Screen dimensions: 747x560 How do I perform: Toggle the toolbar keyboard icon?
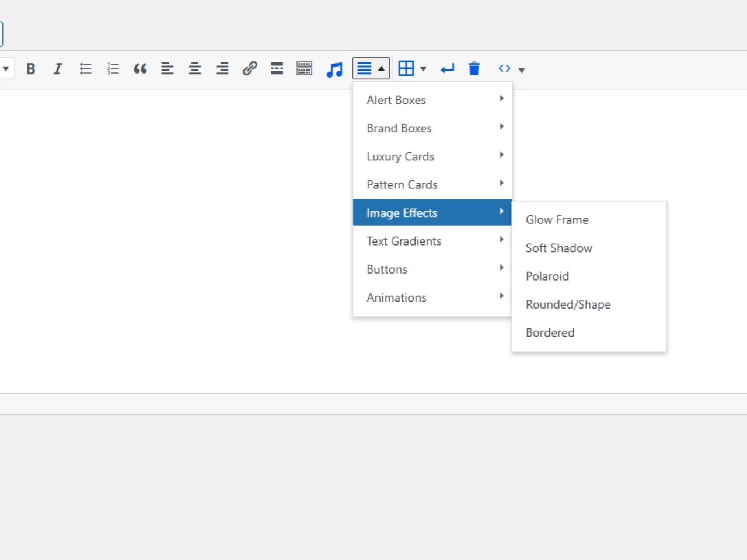point(304,69)
